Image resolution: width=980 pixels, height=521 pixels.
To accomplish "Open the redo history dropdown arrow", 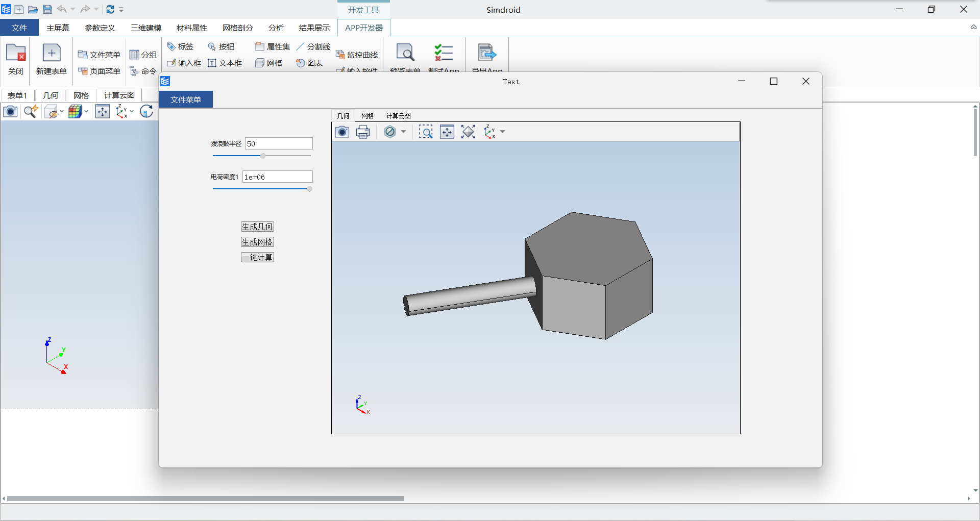I will (x=96, y=9).
